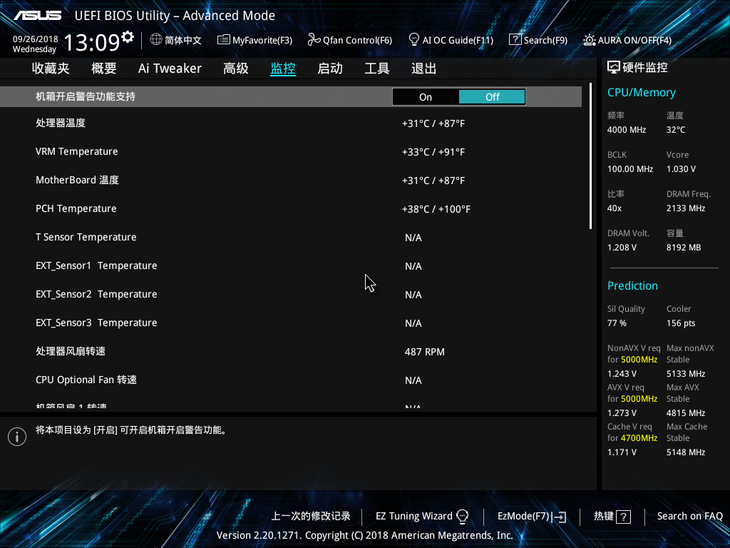Open 上一次的修改记录
Viewport: 730px width, 548px height.
[311, 516]
